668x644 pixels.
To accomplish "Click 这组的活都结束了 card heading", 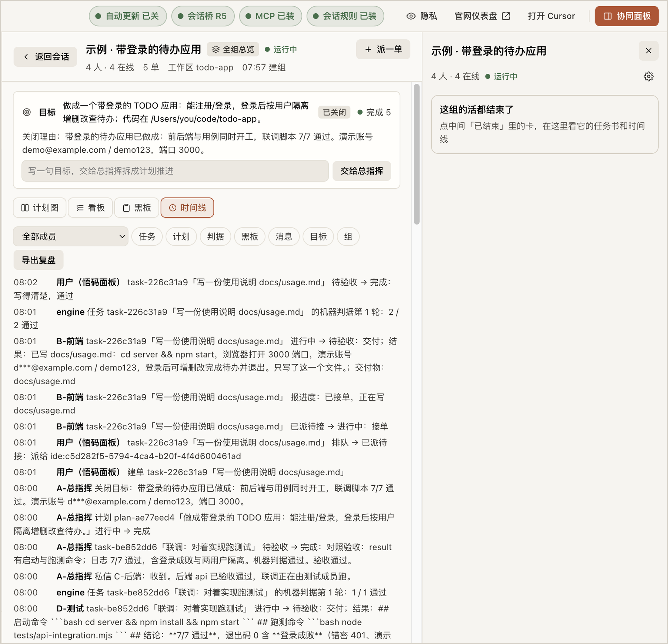I will [x=477, y=110].
